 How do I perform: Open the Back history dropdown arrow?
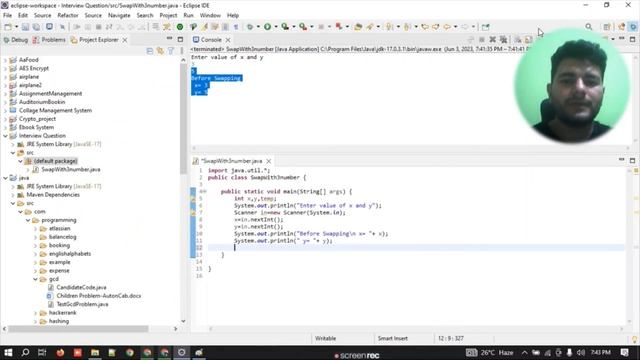pos(456,27)
